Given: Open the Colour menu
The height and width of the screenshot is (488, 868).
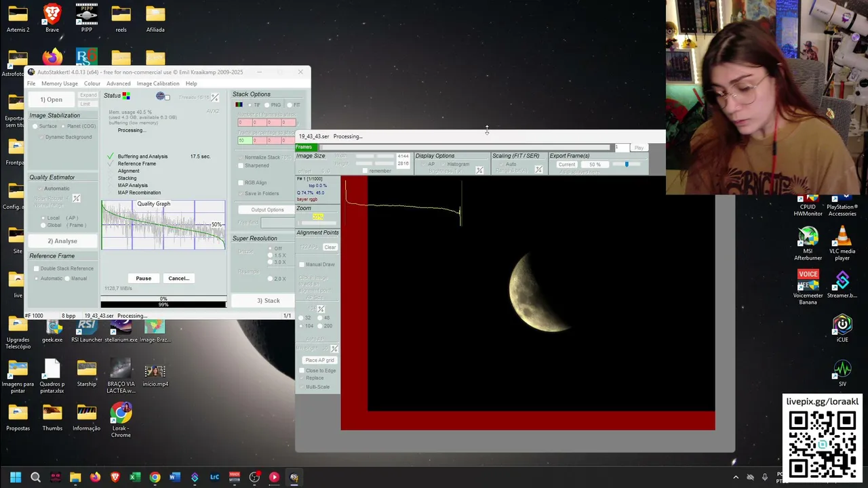Looking at the screenshot, I should [92, 83].
